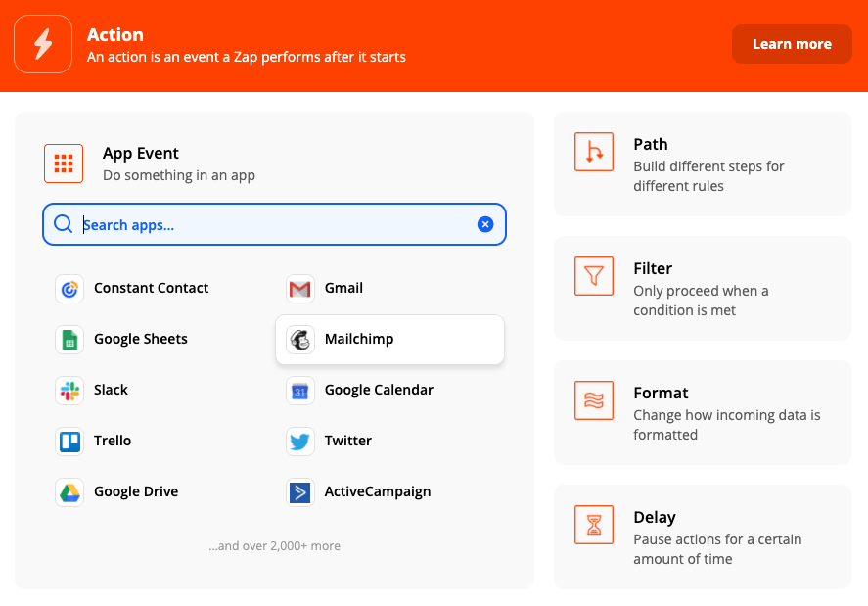Click the Filter card title

[653, 268]
